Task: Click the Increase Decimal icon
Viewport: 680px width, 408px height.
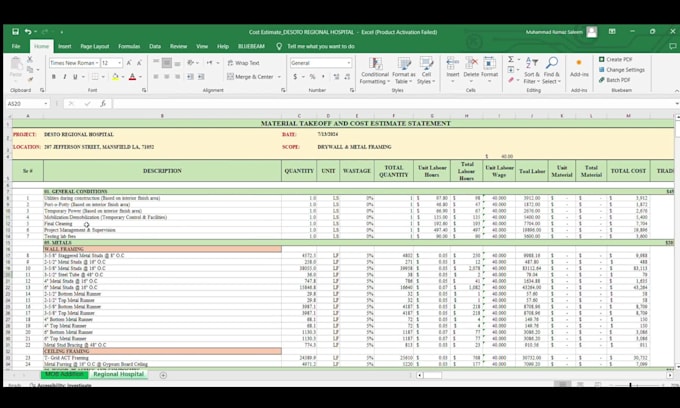Action: [336, 77]
